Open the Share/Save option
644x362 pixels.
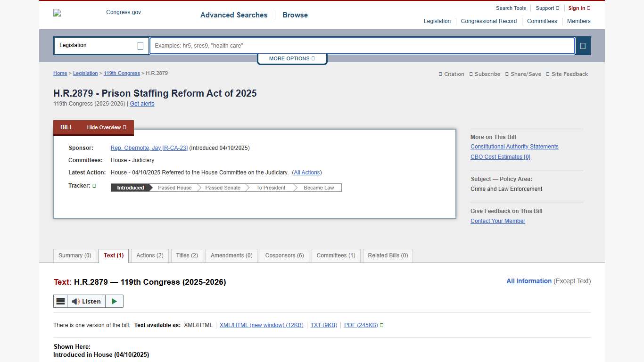pos(523,74)
